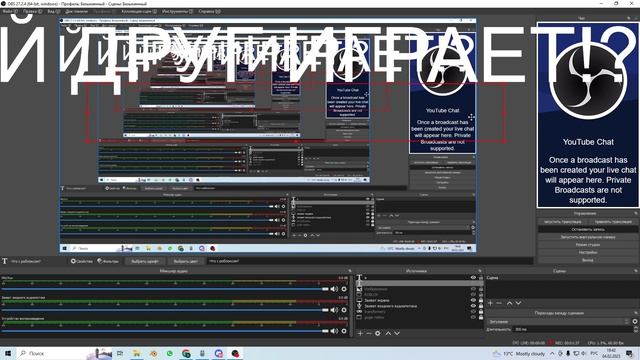
Task: Open the Правка menu
Action: [x=32, y=11]
